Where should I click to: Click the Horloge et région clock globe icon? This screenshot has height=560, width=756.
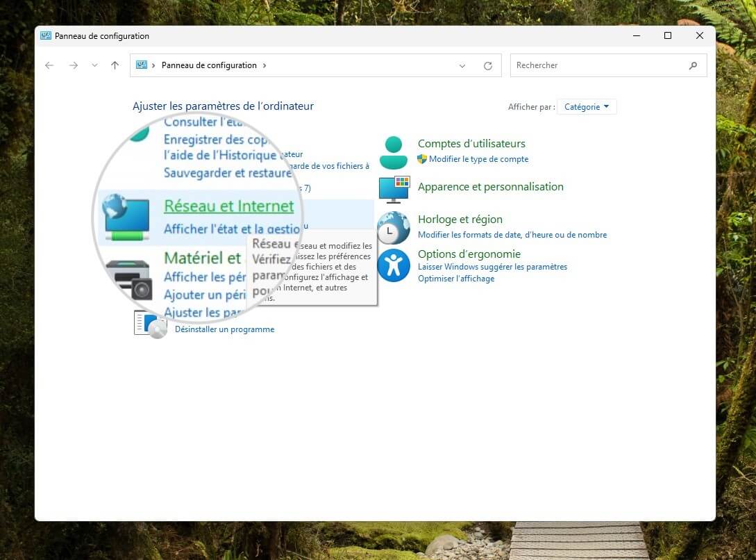coord(394,228)
